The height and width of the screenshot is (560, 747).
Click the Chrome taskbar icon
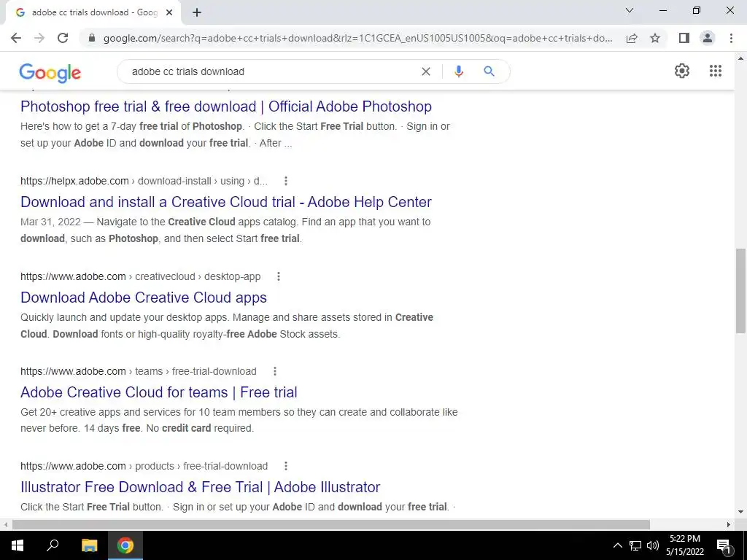125,545
